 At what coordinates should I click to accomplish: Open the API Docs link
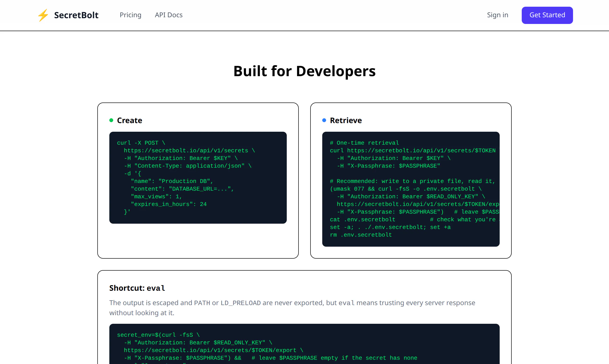(x=169, y=15)
